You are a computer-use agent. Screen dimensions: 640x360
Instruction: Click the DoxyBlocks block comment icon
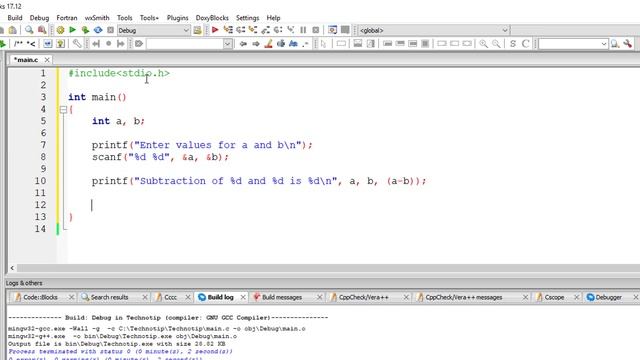pyautogui.click(x=18, y=44)
